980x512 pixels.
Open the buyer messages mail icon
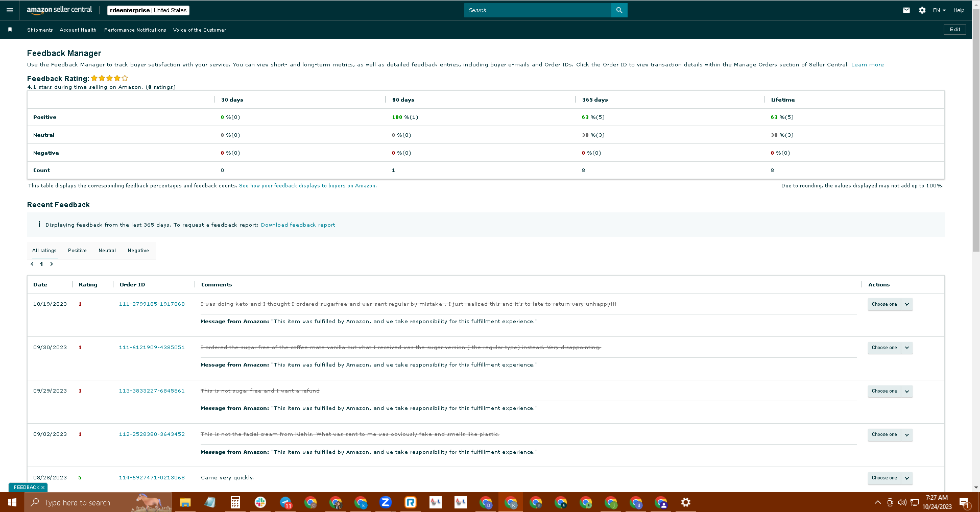click(906, 10)
